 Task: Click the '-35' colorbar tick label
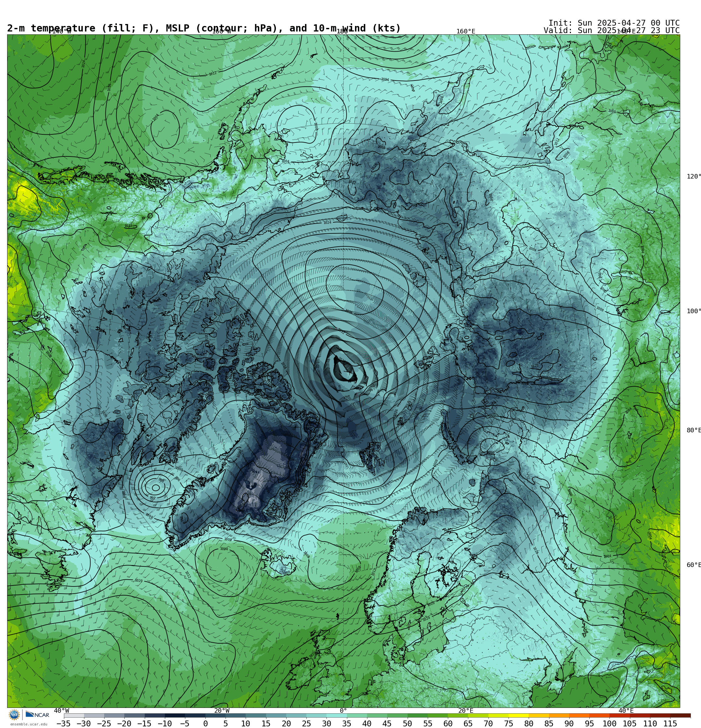click(x=64, y=723)
